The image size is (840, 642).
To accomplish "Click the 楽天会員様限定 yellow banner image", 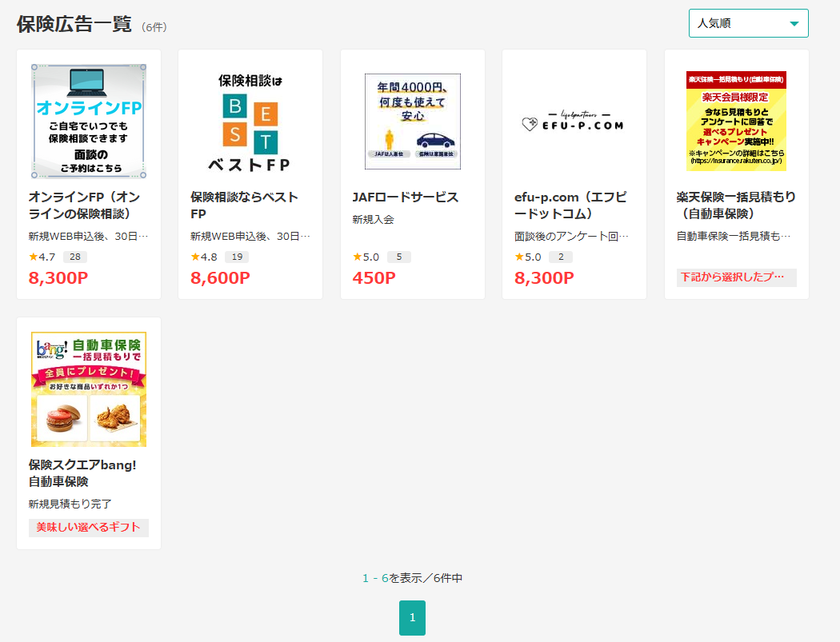I will (x=736, y=121).
